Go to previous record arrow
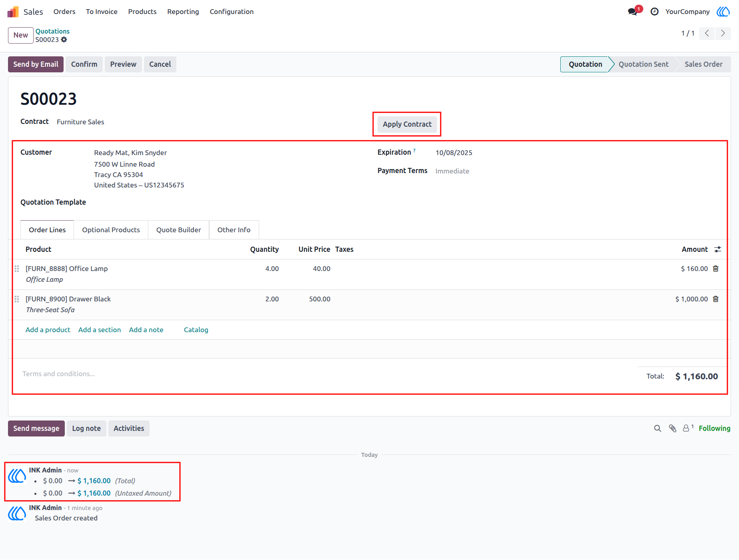This screenshot has width=739, height=560. [707, 33]
